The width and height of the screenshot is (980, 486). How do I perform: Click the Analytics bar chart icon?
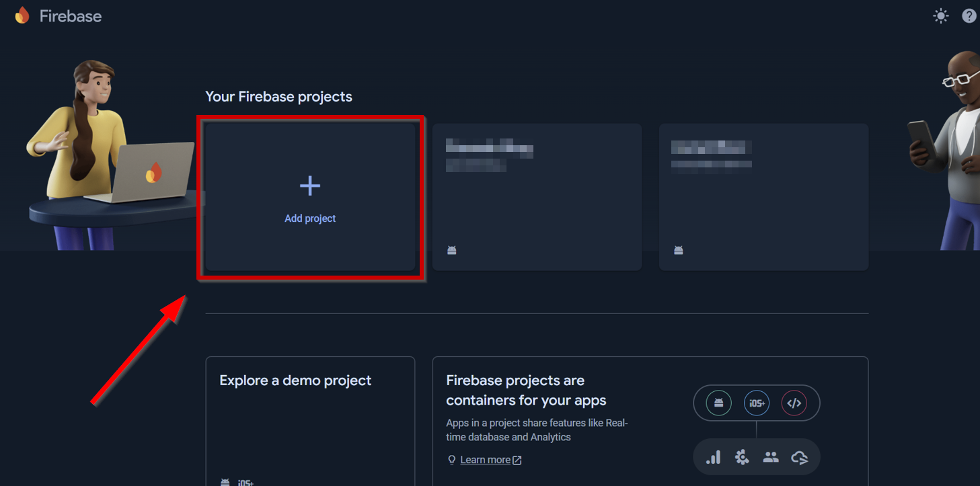(712, 457)
